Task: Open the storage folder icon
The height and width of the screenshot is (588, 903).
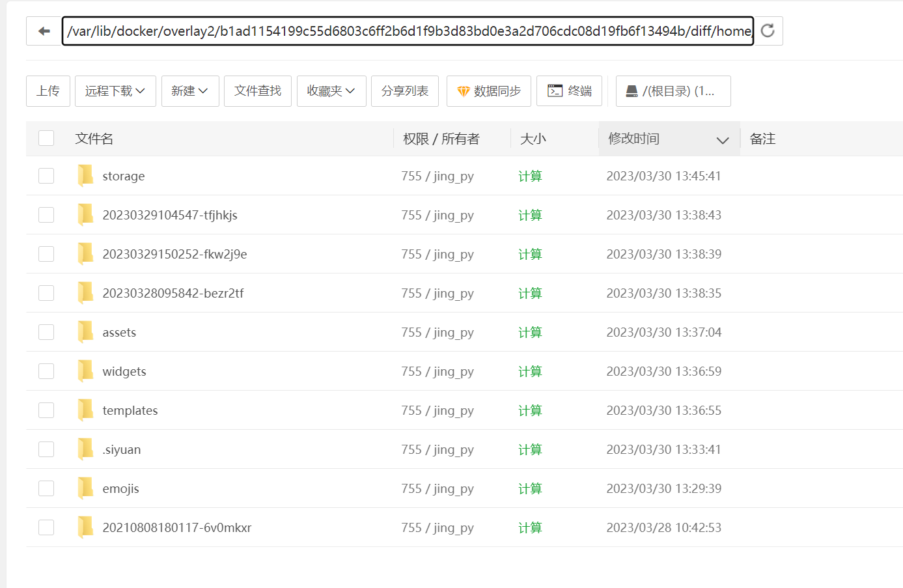Action: point(85,176)
